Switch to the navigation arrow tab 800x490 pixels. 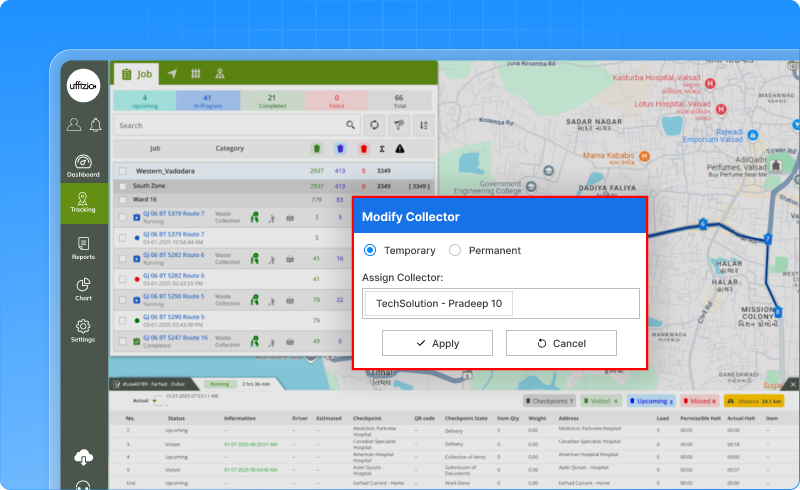[172, 74]
